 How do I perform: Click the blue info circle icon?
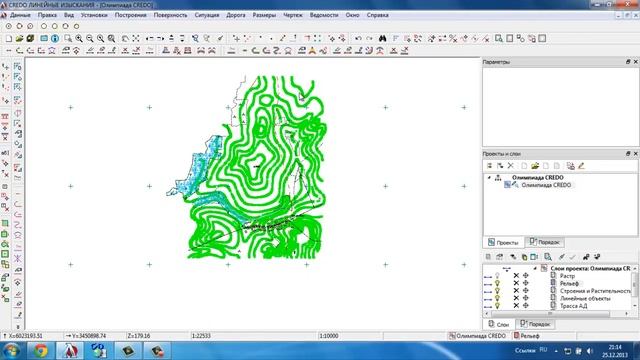coord(55,38)
